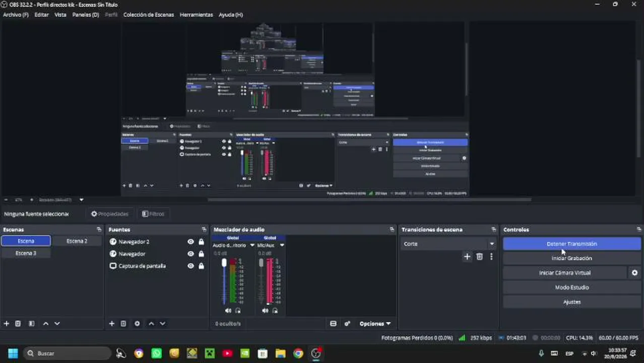Hide the Navegador source
644x363 pixels.
(190, 254)
